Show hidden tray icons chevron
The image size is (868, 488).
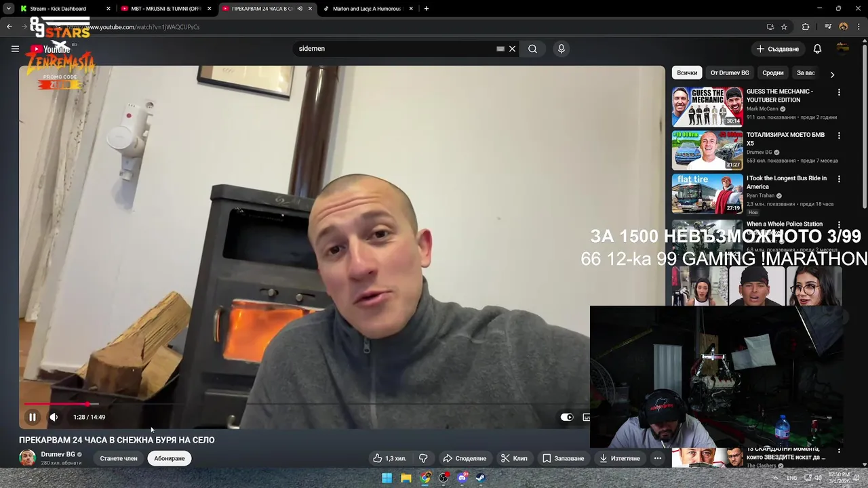[775, 478]
